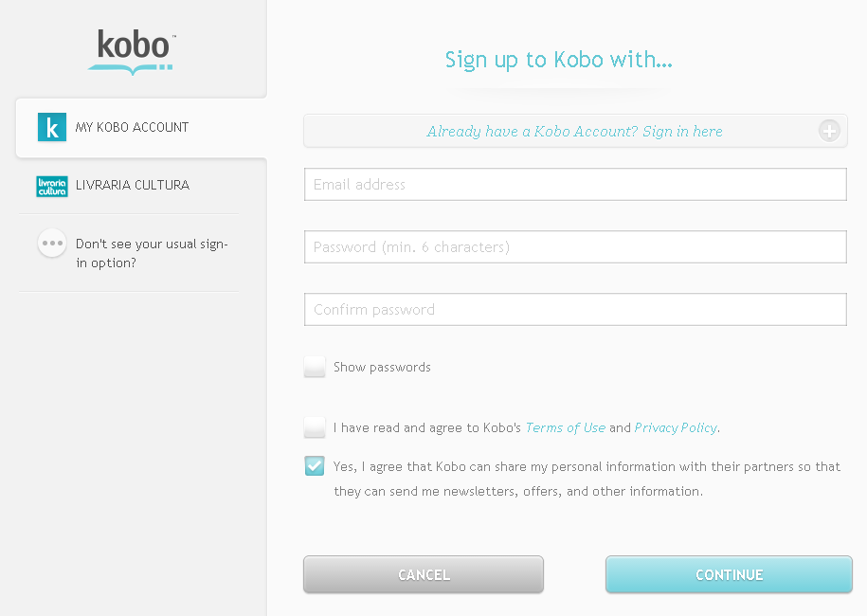Click the Kobo logo at top

pyautogui.click(x=133, y=50)
